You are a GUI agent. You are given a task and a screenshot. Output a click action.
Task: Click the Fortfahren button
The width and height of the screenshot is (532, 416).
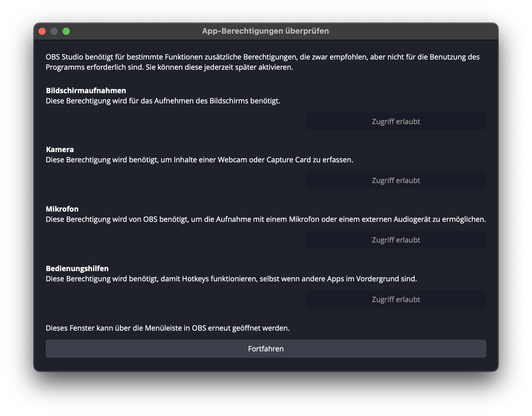click(266, 349)
